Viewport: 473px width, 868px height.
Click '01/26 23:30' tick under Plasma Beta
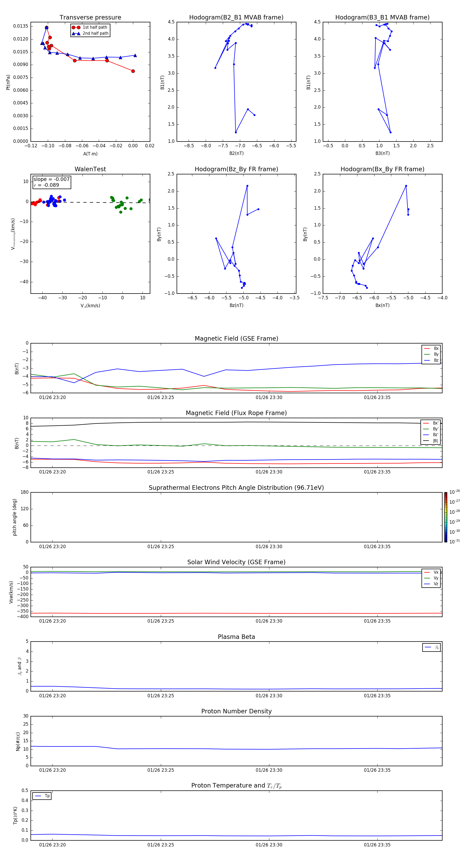point(269,696)
